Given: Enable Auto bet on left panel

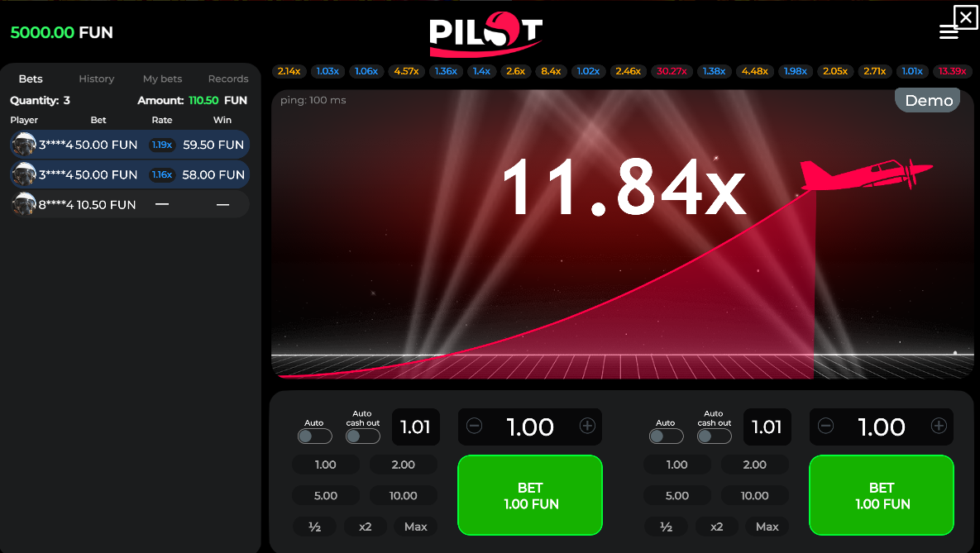Looking at the screenshot, I should (x=314, y=436).
